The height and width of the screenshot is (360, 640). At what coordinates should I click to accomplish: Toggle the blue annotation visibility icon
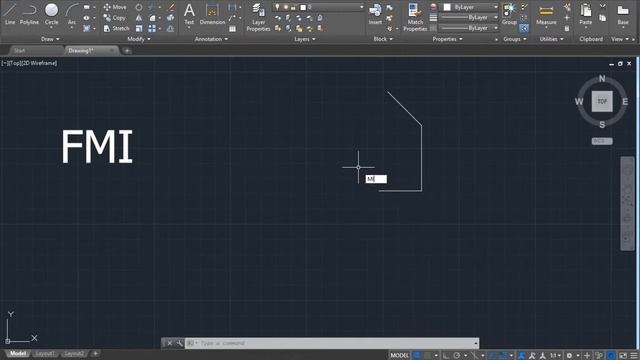(522, 356)
